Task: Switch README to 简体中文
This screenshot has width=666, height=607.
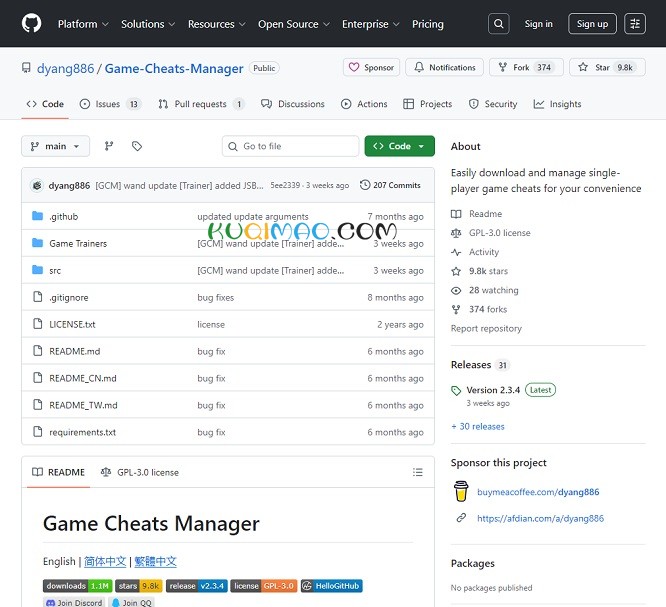Action: 105,562
